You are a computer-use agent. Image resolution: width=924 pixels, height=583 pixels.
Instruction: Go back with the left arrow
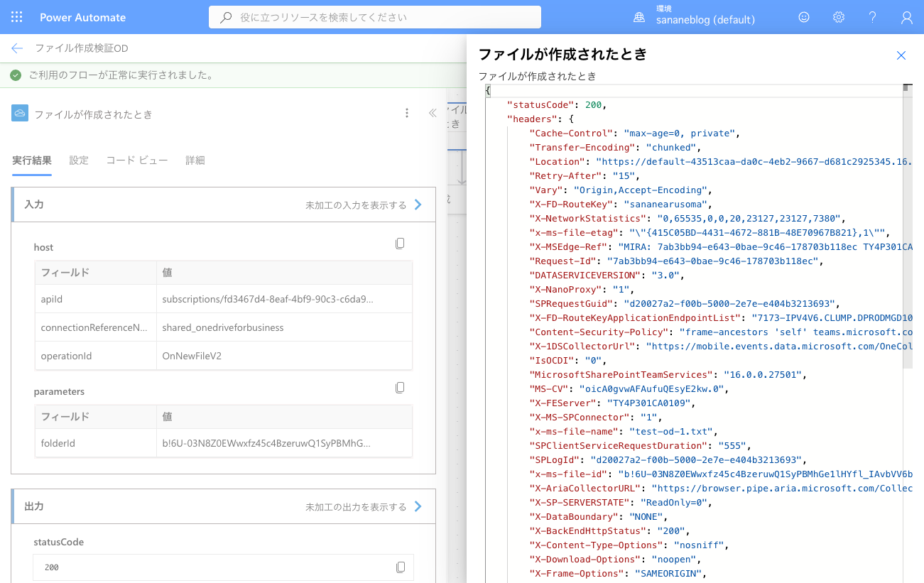click(17, 48)
